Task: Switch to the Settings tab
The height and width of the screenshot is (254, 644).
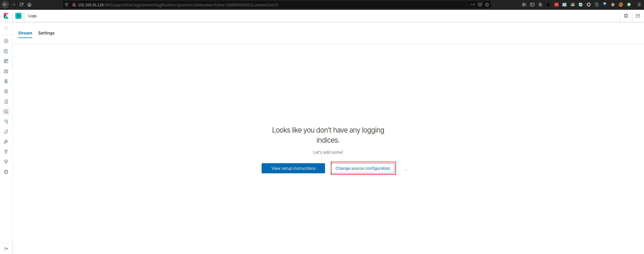Action: pos(46,33)
